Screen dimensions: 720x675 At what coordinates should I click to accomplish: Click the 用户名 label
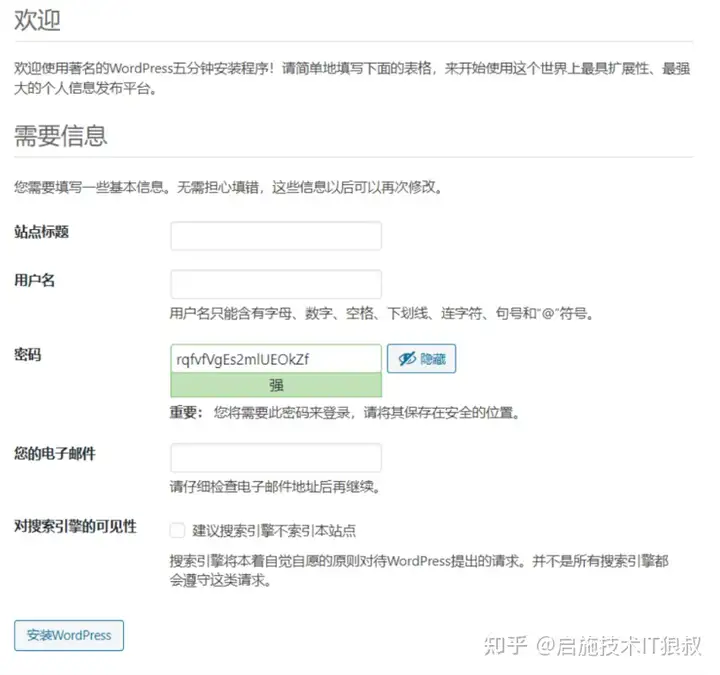34,280
